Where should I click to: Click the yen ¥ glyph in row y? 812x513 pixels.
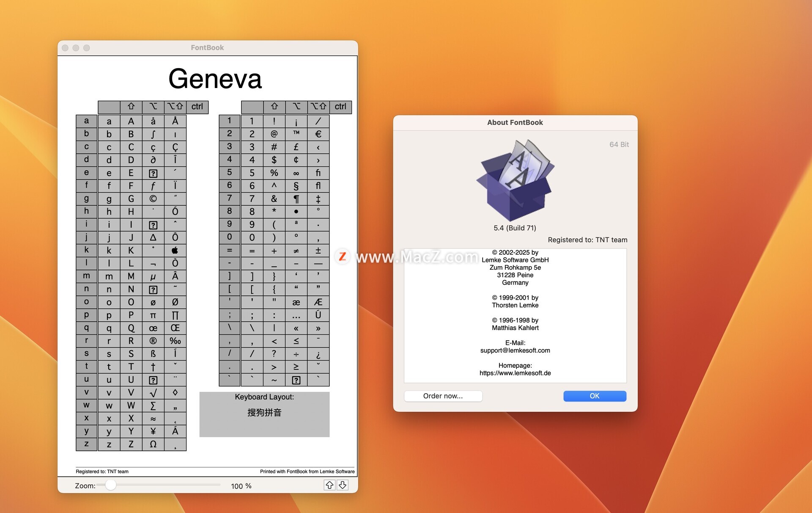153,431
